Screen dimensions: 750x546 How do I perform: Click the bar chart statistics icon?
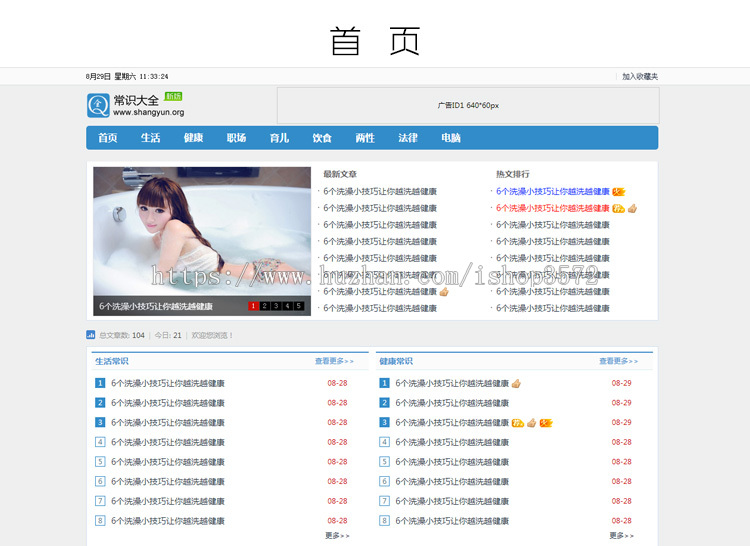pyautogui.click(x=90, y=335)
